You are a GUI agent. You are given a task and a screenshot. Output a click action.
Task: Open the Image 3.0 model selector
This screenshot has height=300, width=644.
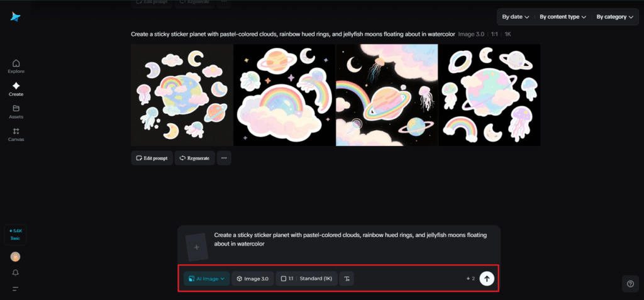click(x=252, y=279)
